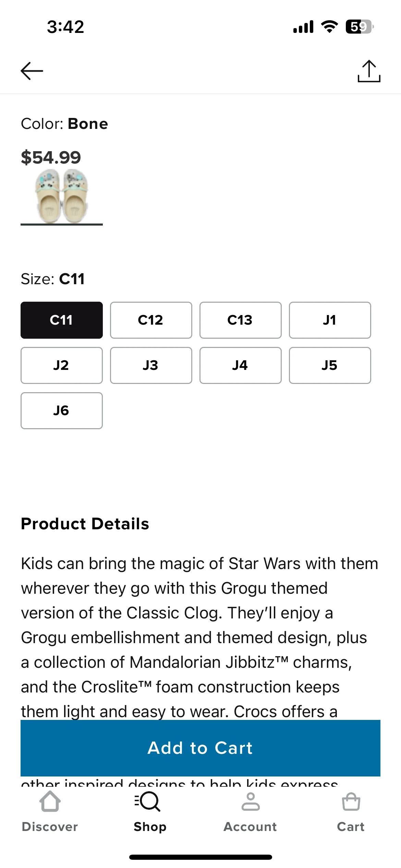This screenshot has height=868, width=401.
Task: Select size C12
Action: 151,320
